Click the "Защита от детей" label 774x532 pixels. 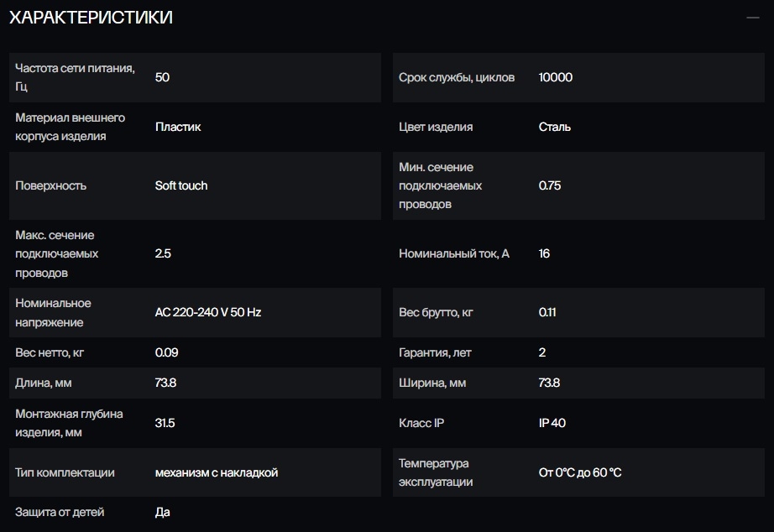coord(60,512)
